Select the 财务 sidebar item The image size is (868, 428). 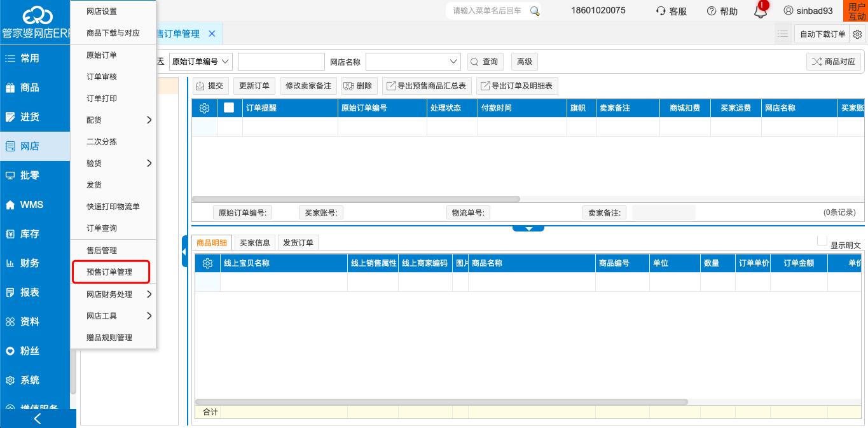(x=35, y=263)
